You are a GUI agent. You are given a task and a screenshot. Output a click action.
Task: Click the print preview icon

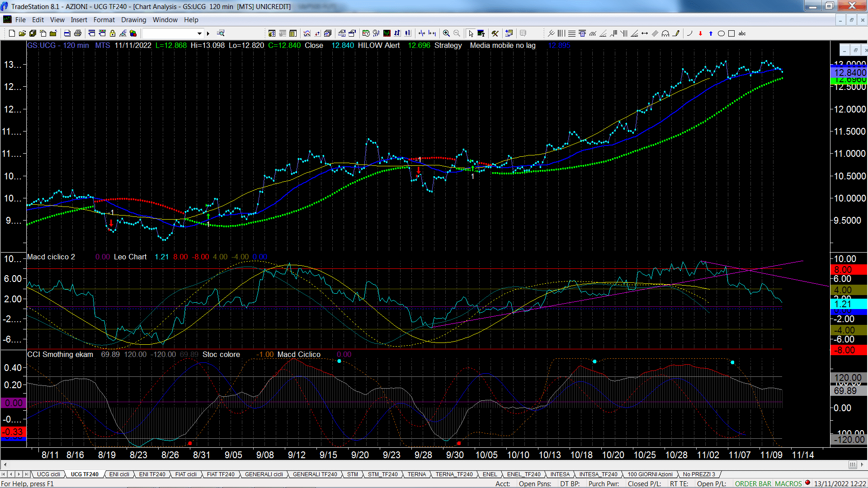(x=67, y=33)
